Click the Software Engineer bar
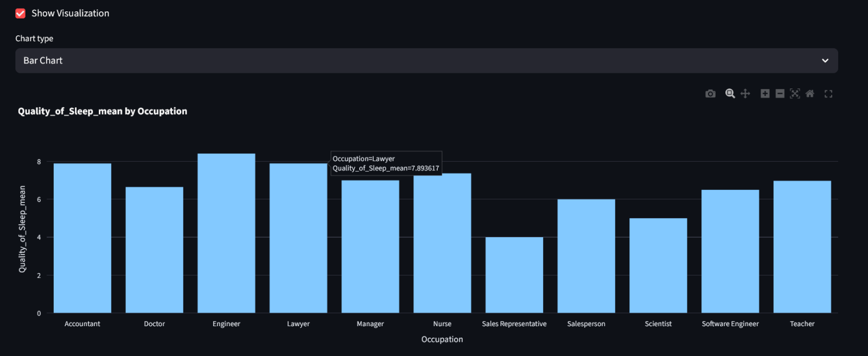868x356 pixels. 730,251
